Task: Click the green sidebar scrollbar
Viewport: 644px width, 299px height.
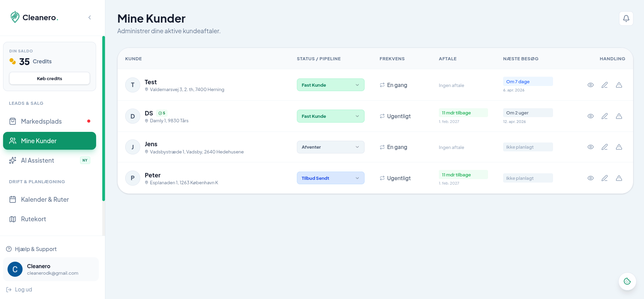Action: (x=104, y=118)
